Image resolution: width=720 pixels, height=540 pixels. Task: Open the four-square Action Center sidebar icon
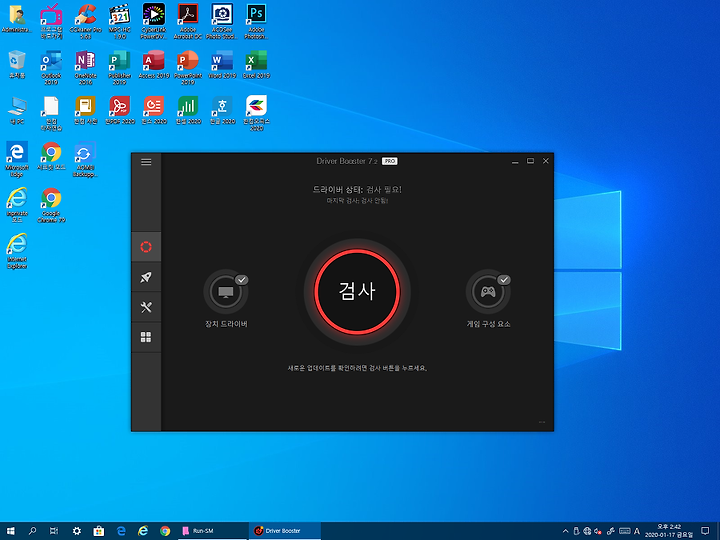[x=146, y=338]
